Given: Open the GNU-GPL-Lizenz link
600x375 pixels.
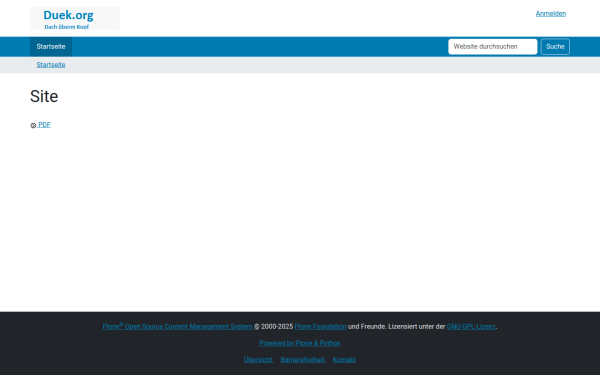Looking at the screenshot, I should point(471,326).
